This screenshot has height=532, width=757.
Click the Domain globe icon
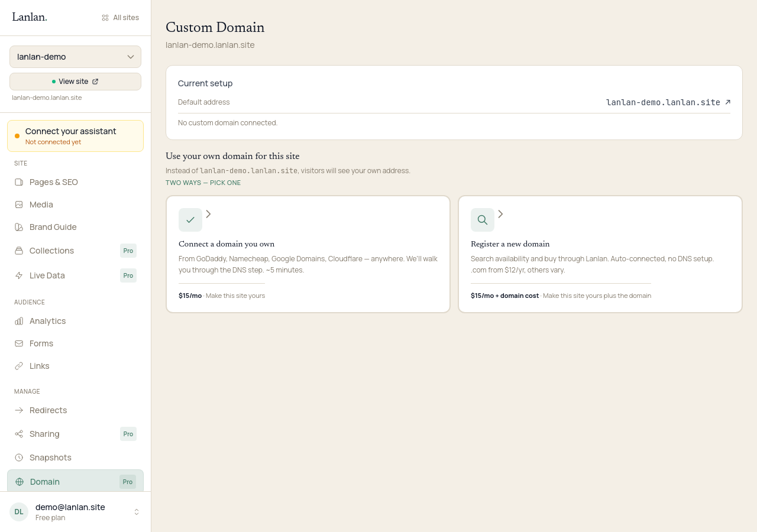click(x=20, y=482)
